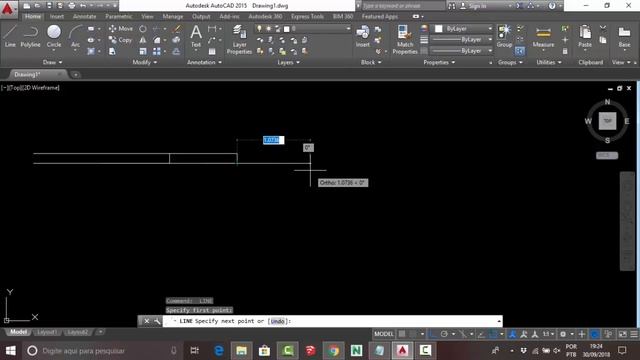Open the object color ByLayer swatch dropdown
This screenshot has height=360, width=640.
tap(462, 29)
